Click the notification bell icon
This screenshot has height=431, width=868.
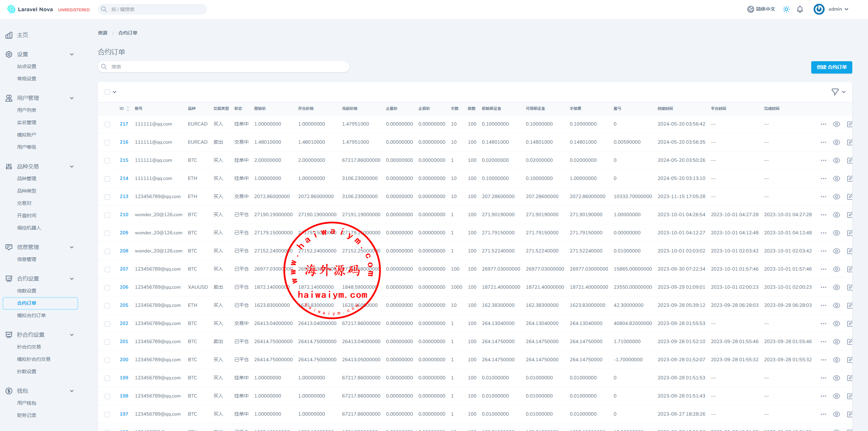pos(800,9)
